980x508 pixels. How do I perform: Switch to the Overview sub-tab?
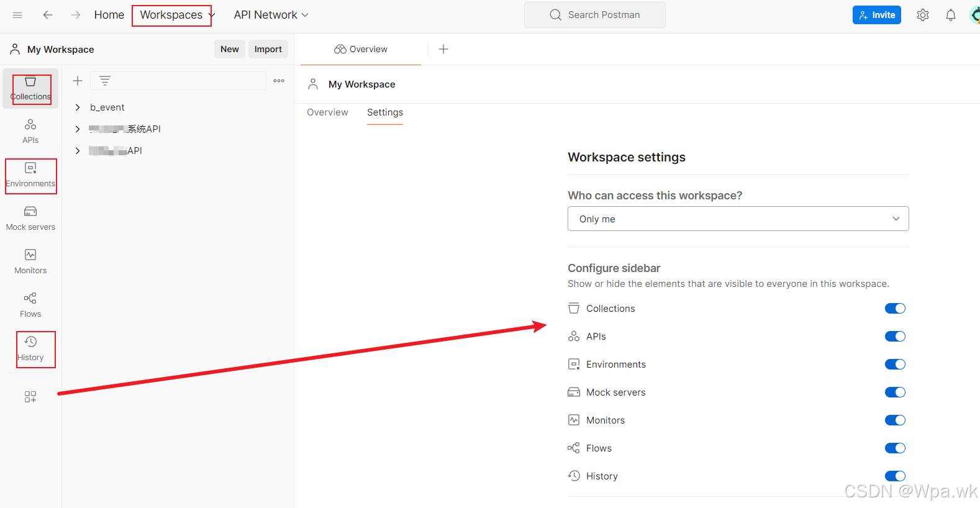click(327, 112)
